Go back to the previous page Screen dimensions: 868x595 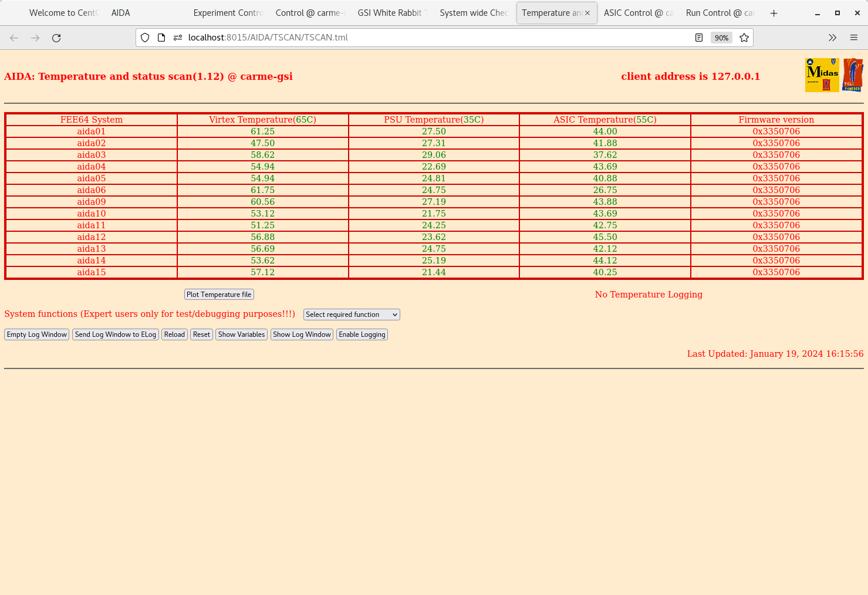tap(14, 38)
